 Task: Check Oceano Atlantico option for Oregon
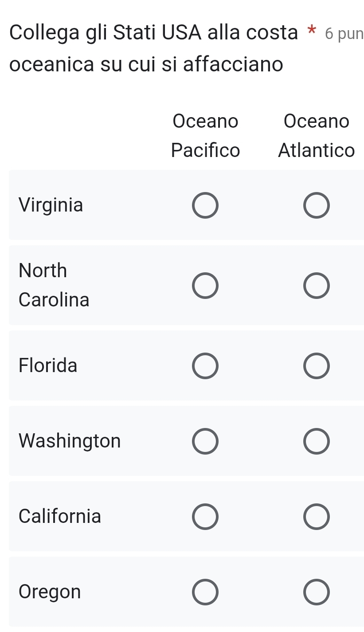(317, 592)
